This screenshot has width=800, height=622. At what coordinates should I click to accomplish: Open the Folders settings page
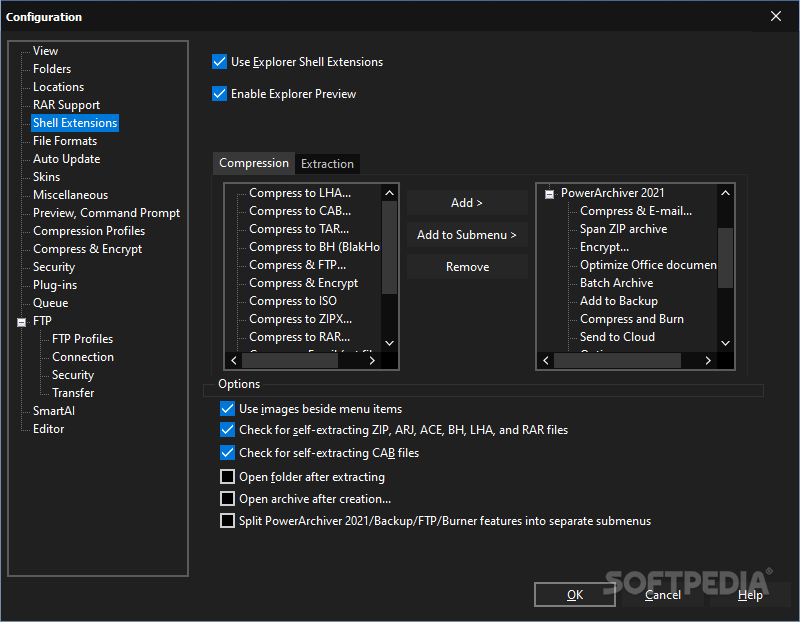(52, 69)
